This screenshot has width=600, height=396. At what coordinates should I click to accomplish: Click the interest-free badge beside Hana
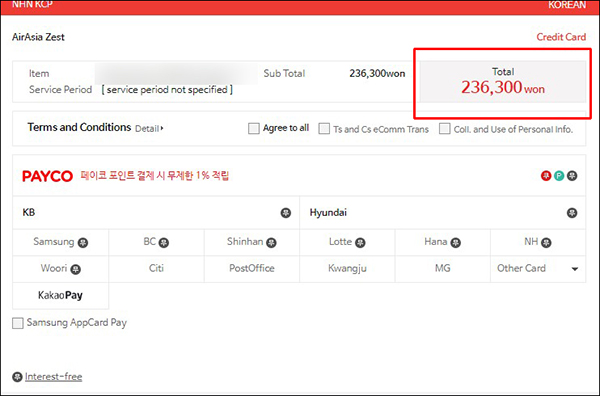455,243
